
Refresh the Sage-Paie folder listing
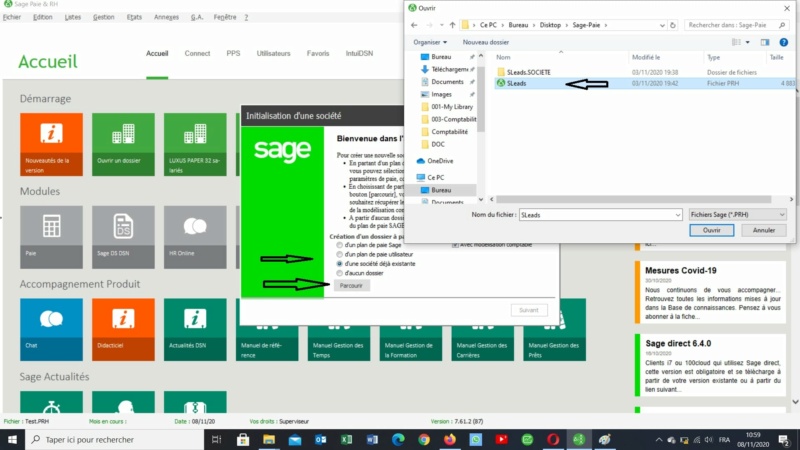click(673, 25)
